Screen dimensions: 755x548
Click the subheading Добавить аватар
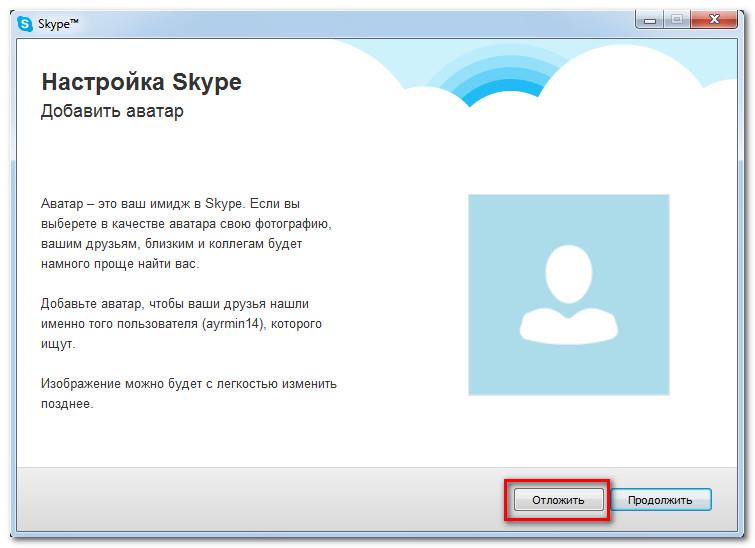pyautogui.click(x=112, y=110)
